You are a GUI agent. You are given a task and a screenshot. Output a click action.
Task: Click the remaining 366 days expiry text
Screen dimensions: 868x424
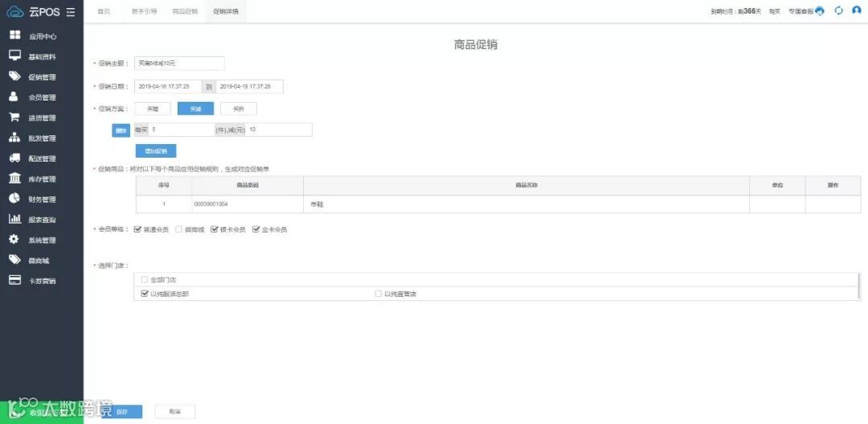pyautogui.click(x=736, y=11)
